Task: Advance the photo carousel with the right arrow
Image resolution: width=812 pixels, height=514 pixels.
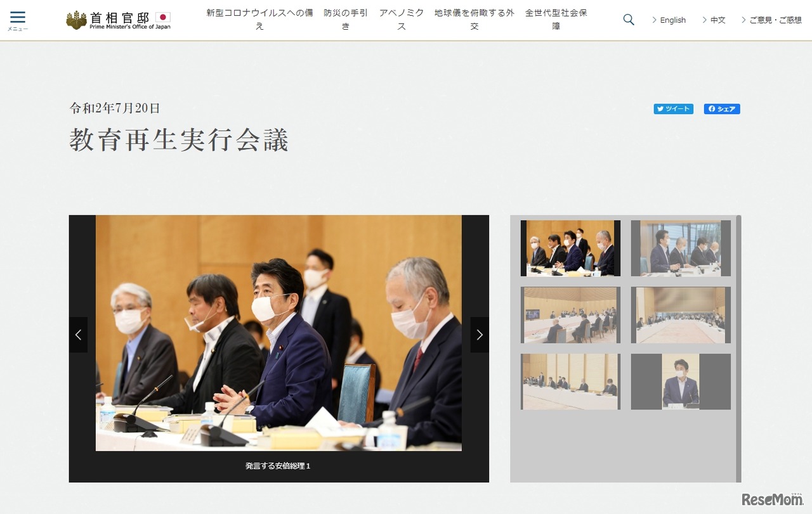Action: pos(479,334)
